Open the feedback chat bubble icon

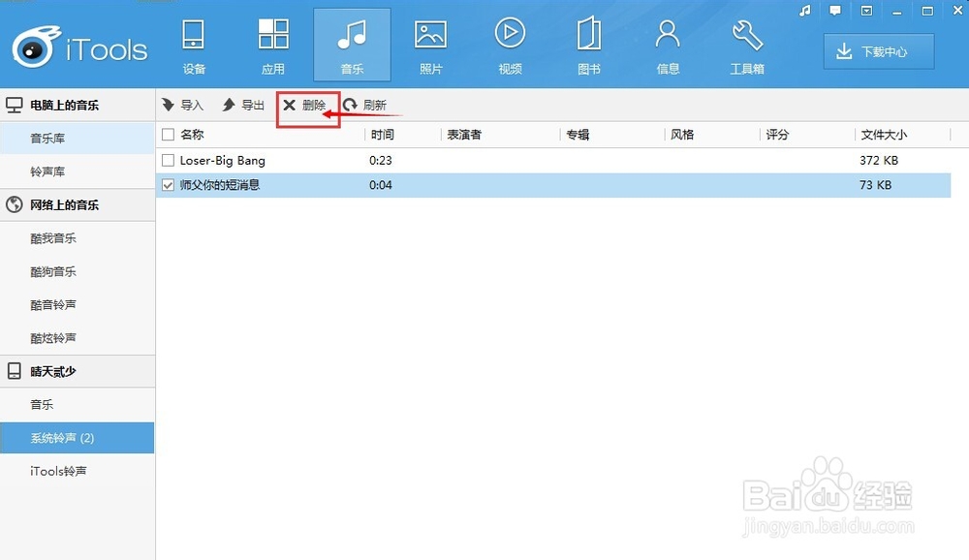click(x=835, y=11)
